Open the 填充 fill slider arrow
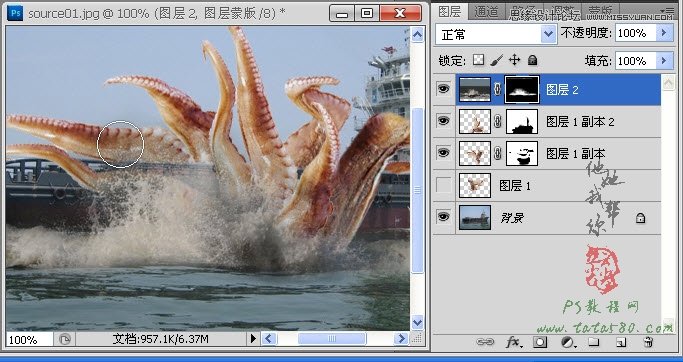 (665, 61)
